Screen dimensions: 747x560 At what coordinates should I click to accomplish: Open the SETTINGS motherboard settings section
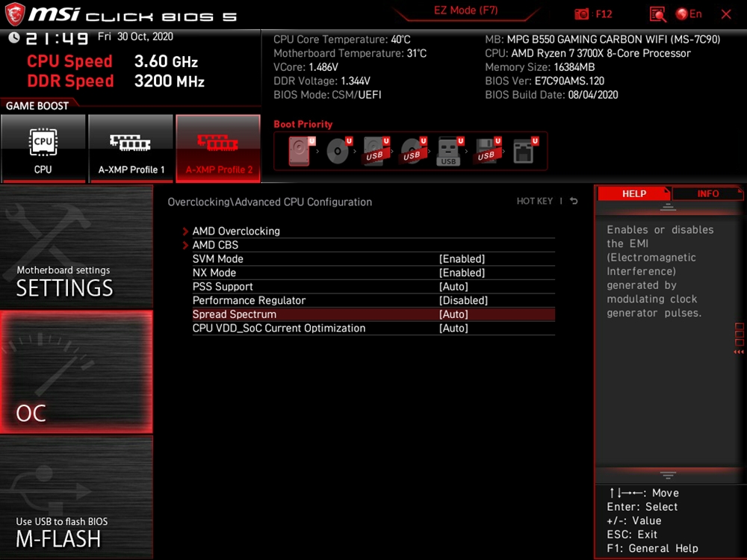76,246
